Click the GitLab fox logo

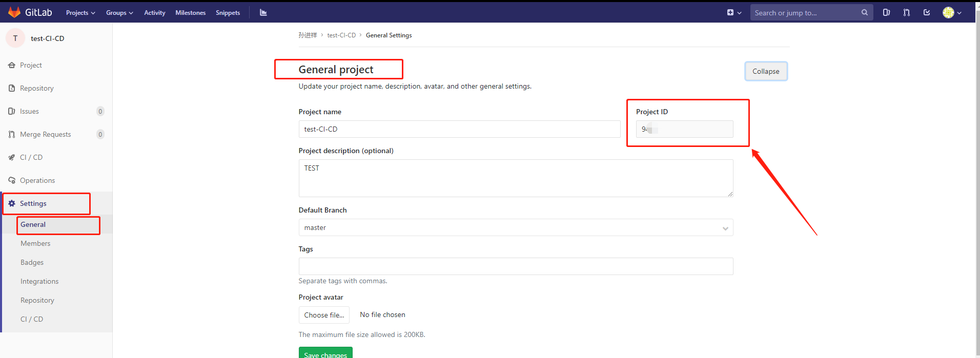point(14,12)
